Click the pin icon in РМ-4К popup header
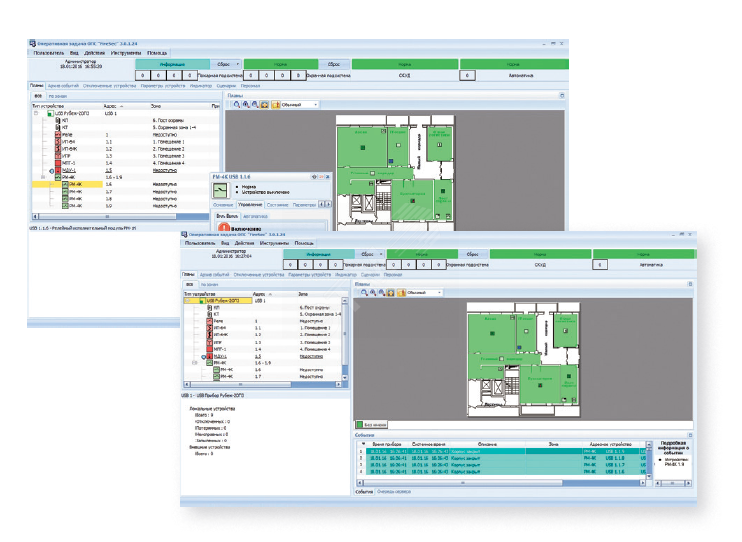This screenshot has width=742, height=542. [314, 176]
